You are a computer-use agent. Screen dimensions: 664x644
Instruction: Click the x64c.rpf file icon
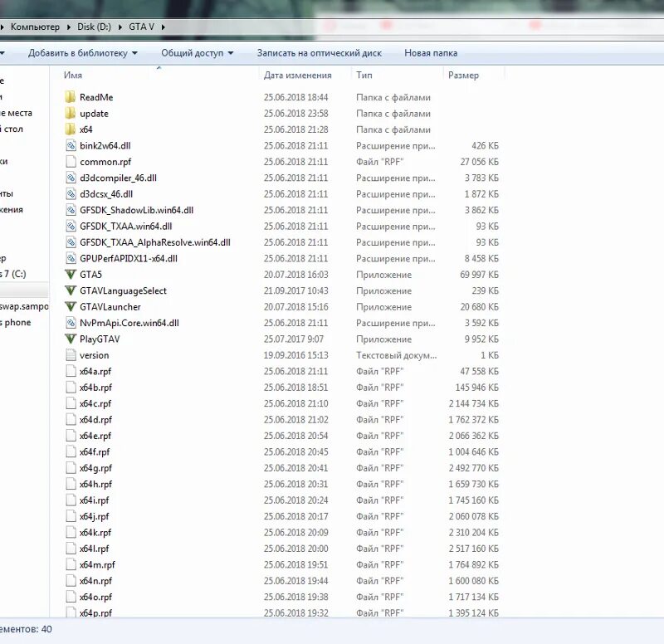(x=71, y=403)
